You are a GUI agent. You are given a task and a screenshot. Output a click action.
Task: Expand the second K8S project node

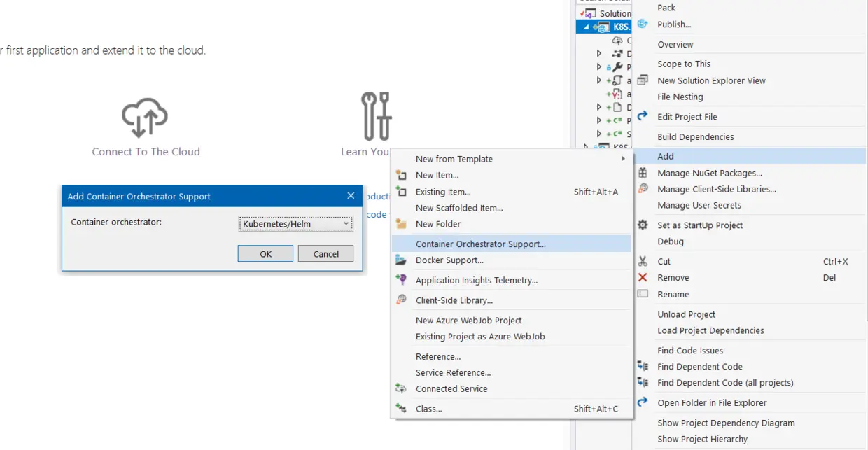tap(586, 147)
